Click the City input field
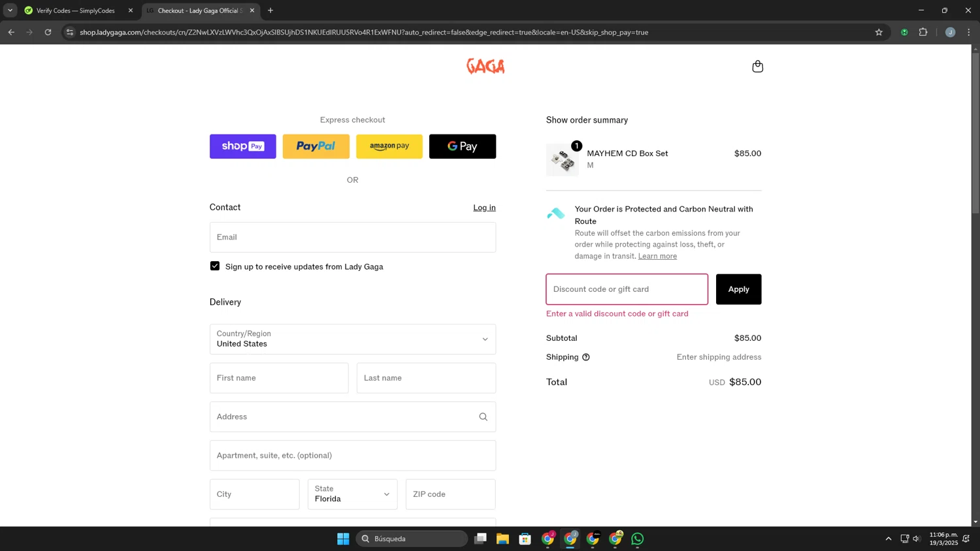Image resolution: width=980 pixels, height=551 pixels. tap(255, 494)
